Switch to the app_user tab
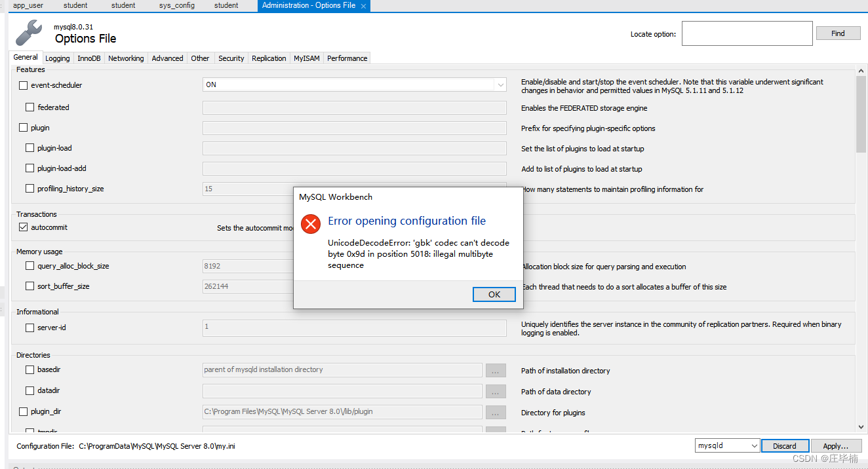Screen dimensions: 868x469 pos(28,5)
